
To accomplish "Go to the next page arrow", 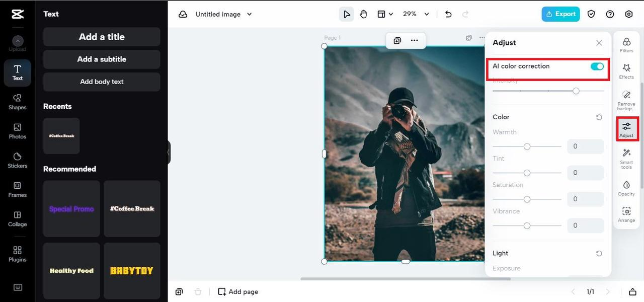I will pyautogui.click(x=608, y=292).
